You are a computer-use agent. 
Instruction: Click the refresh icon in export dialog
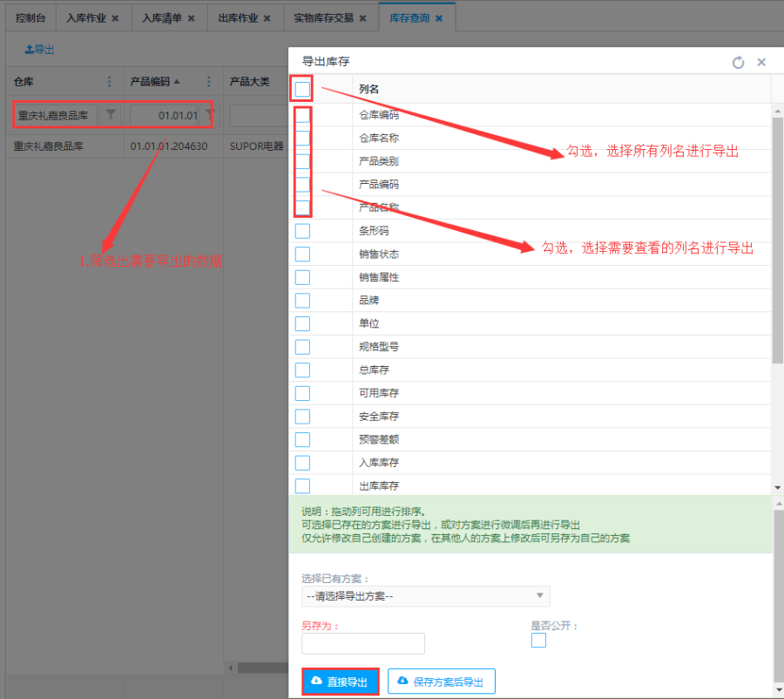tap(738, 62)
